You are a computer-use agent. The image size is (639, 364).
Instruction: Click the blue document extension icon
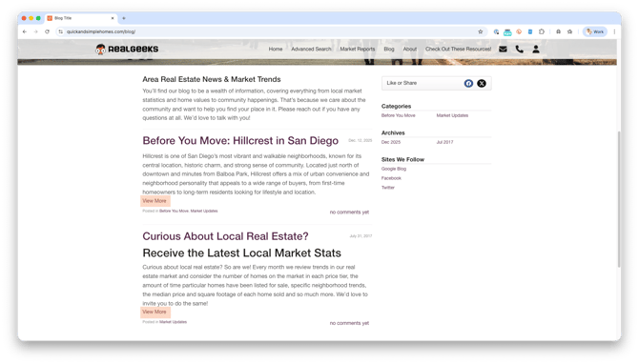coord(530,31)
